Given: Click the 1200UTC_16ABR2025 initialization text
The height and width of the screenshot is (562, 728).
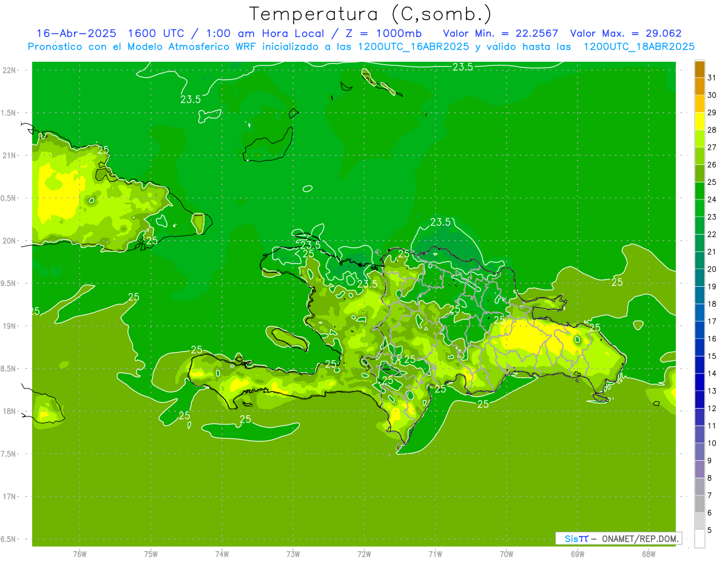Looking at the screenshot, I should tap(414, 47).
